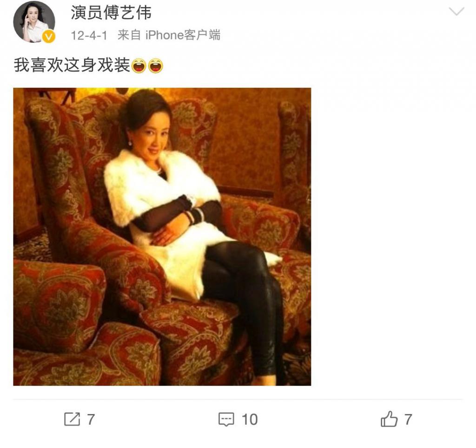Open the post options chevron menu
476x448 pixels.
click(456, 12)
